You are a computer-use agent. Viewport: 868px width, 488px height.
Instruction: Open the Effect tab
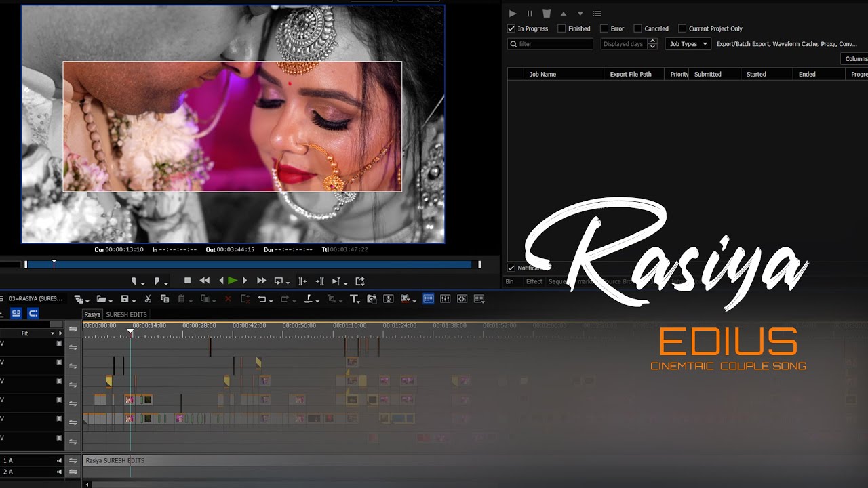[x=534, y=281]
